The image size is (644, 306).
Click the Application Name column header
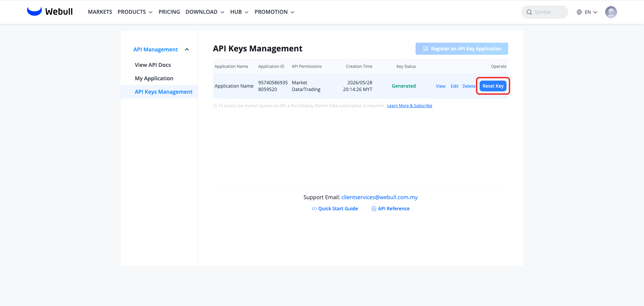(231, 67)
